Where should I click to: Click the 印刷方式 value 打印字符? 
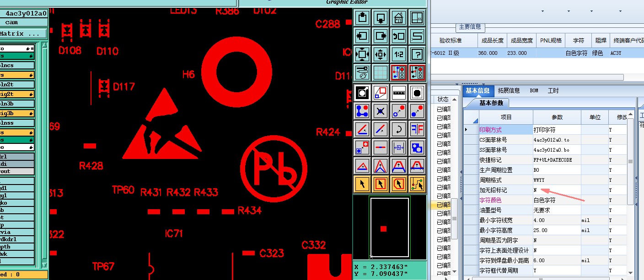pyautogui.click(x=557, y=130)
